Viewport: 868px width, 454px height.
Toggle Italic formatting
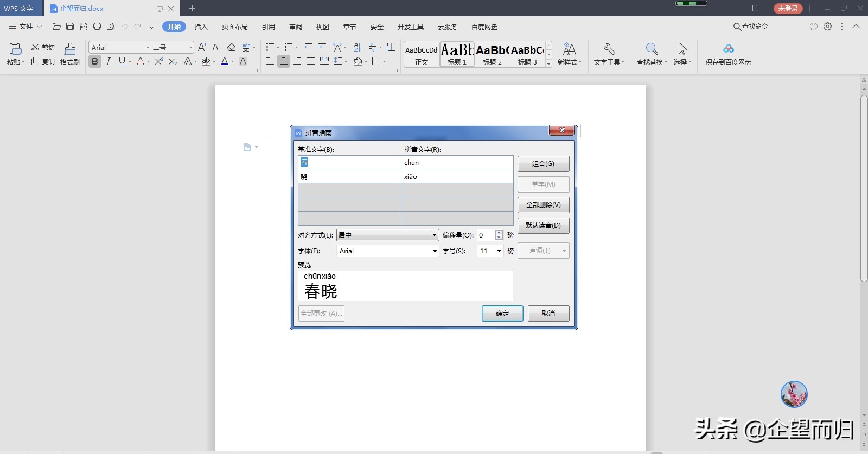click(108, 61)
